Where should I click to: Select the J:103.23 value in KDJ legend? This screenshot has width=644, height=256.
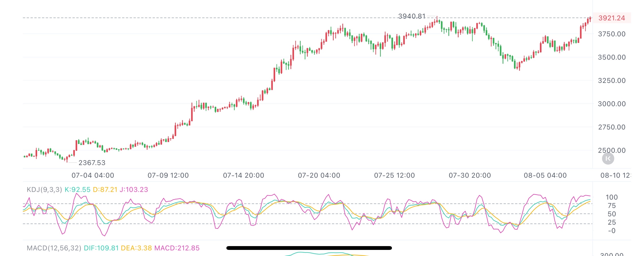[134, 190]
